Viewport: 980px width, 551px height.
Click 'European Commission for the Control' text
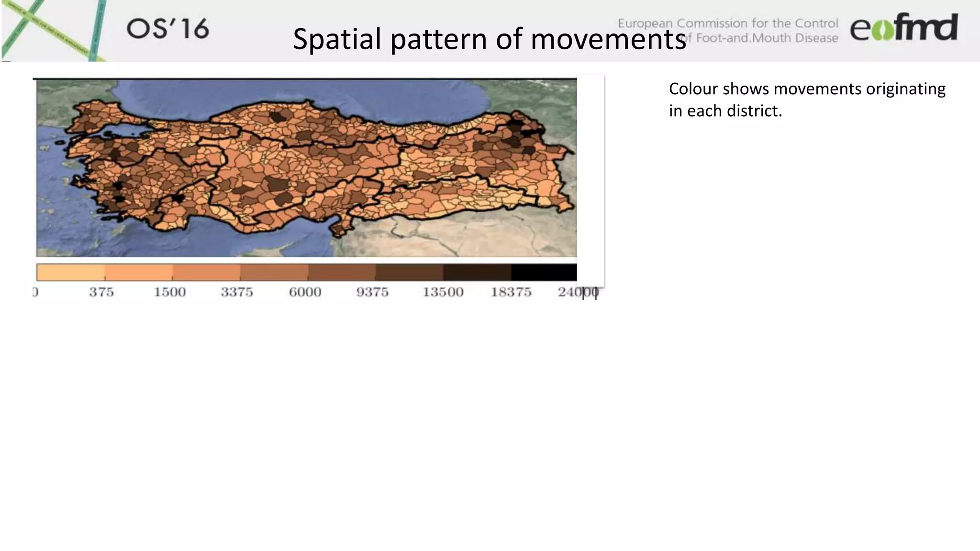[x=727, y=23]
